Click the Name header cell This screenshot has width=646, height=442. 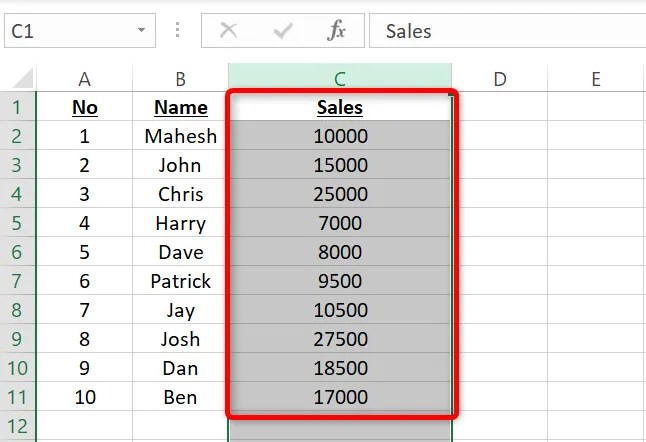tap(180, 107)
